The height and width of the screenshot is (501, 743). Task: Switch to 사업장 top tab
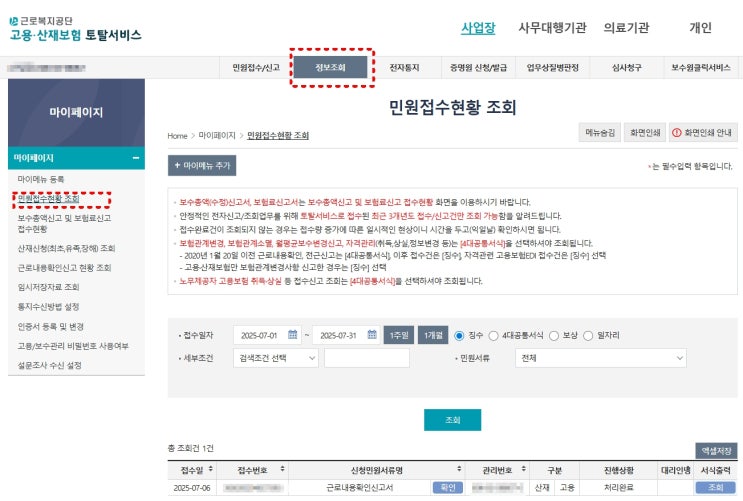coord(478,27)
